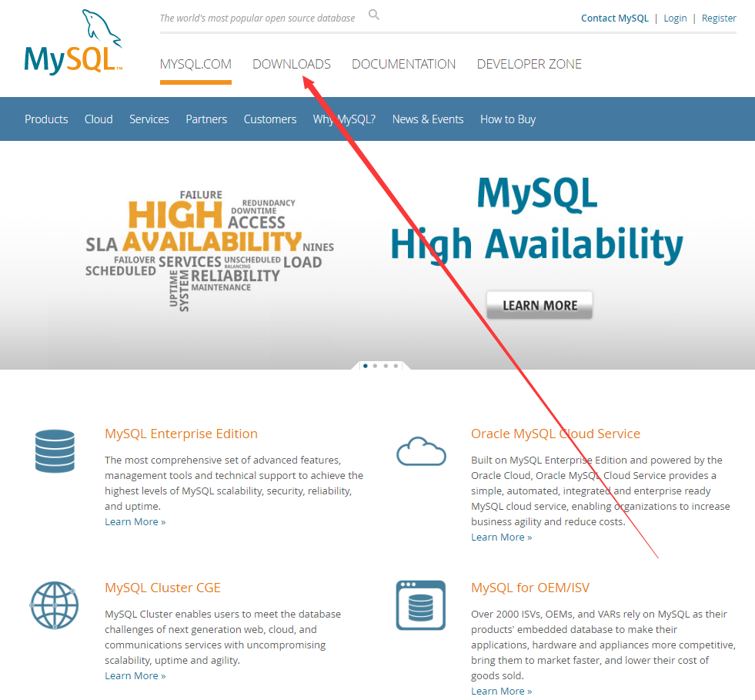The height and width of the screenshot is (700, 755).
Task: Open the How to Buy menu
Action: click(x=508, y=119)
